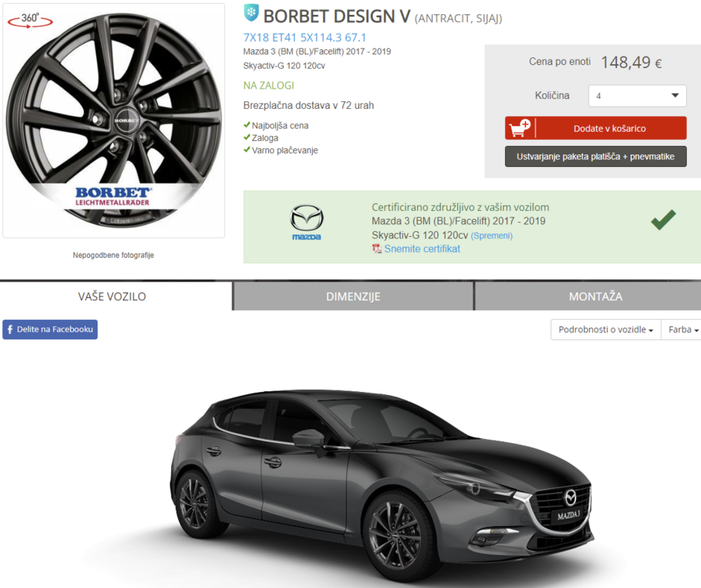Click Dodate v košarico button

click(x=595, y=129)
